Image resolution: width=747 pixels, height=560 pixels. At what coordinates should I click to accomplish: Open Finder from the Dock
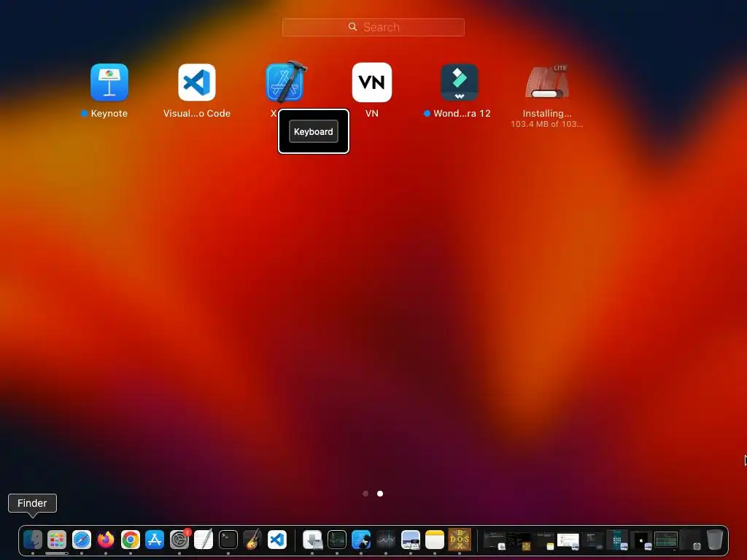(x=33, y=540)
